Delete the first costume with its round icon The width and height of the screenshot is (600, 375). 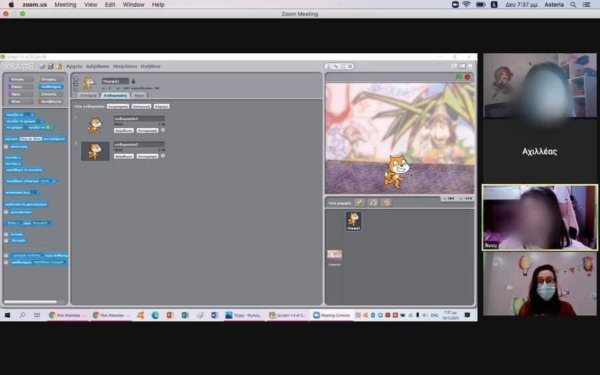click(163, 130)
